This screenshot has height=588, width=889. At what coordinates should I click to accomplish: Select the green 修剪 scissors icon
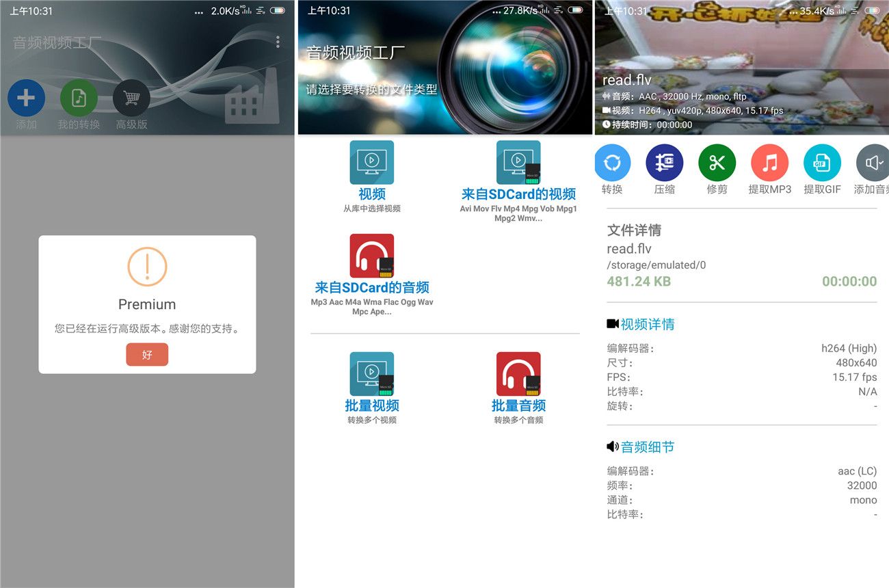tap(717, 163)
